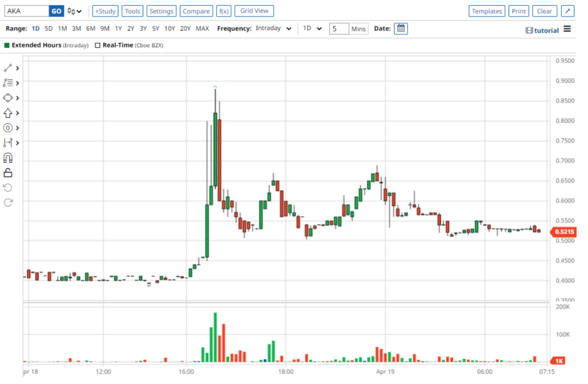
Task: Click the GO button
Action: (56, 11)
